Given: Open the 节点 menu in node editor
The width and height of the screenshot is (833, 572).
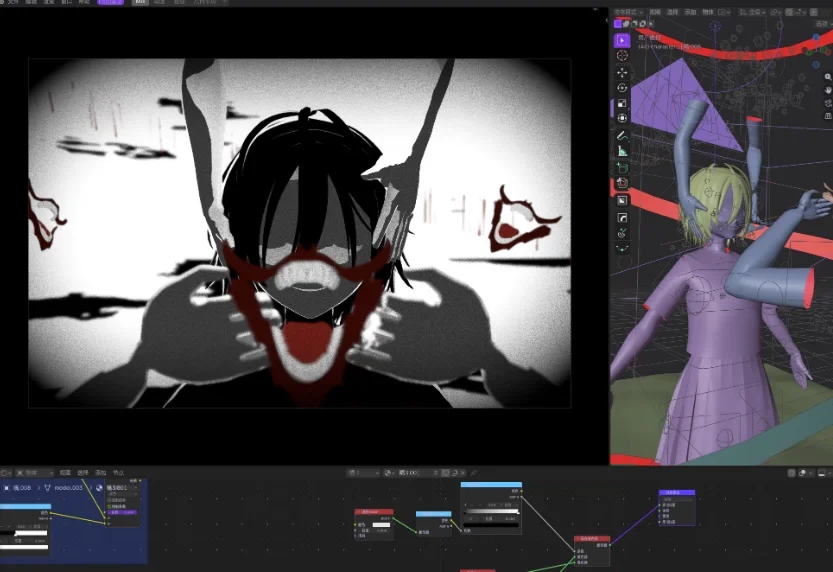Looking at the screenshot, I should (118, 473).
